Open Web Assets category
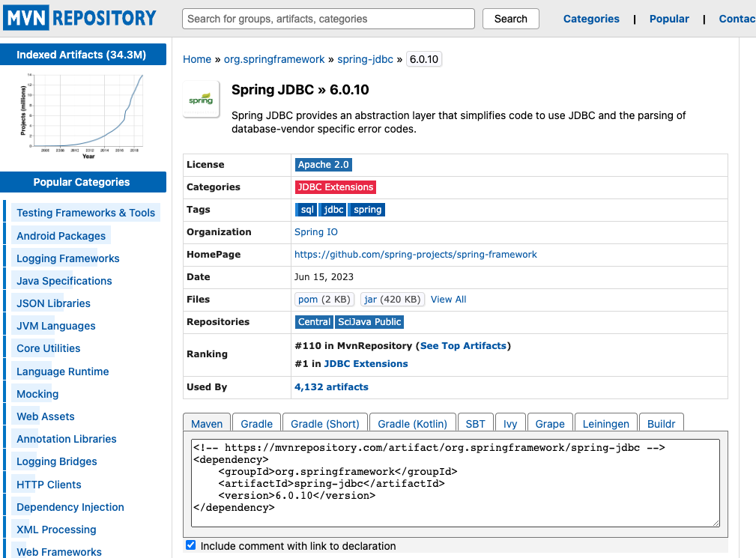This screenshot has height=558, width=756. 46,416
